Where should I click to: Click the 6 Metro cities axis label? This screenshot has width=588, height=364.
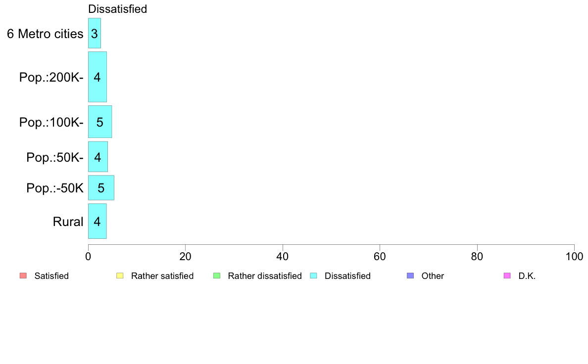[x=45, y=34]
